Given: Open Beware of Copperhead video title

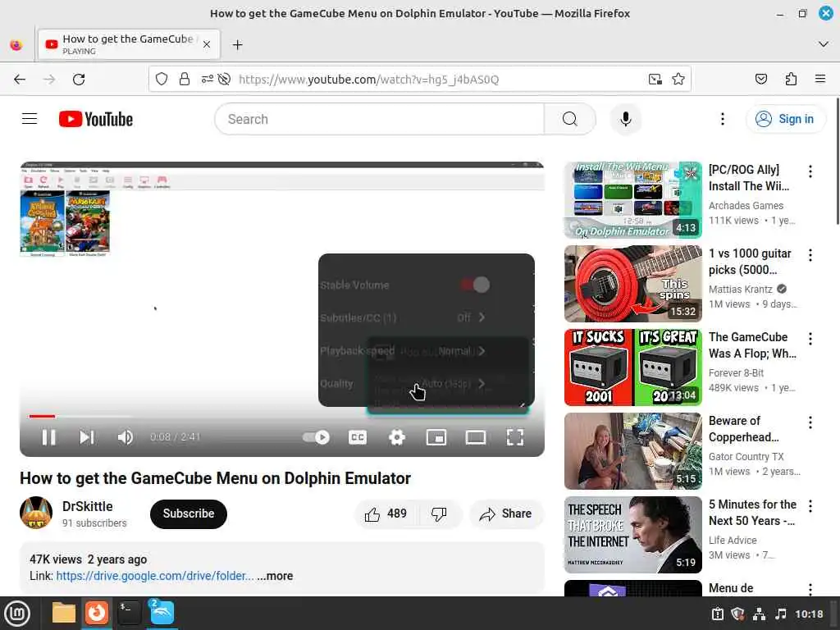Looking at the screenshot, I should point(743,428).
